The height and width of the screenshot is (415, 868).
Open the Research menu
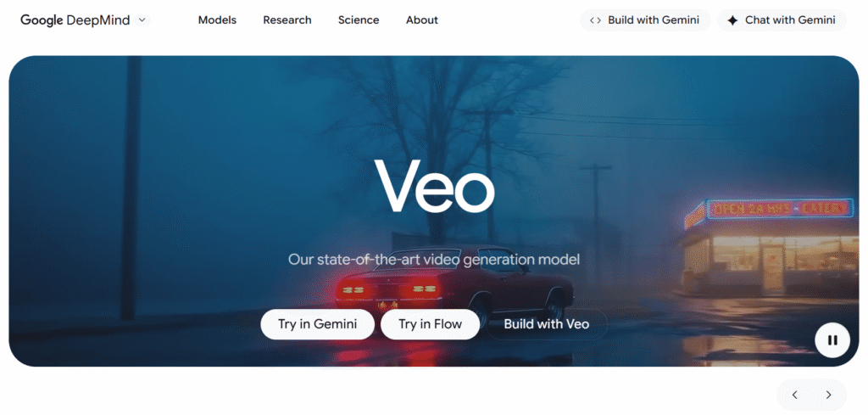(x=287, y=20)
